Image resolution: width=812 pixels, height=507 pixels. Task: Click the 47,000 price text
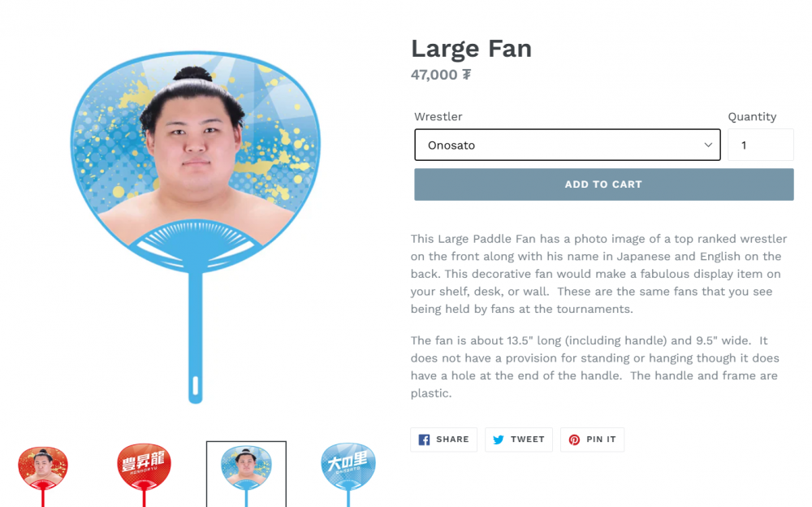tap(440, 75)
